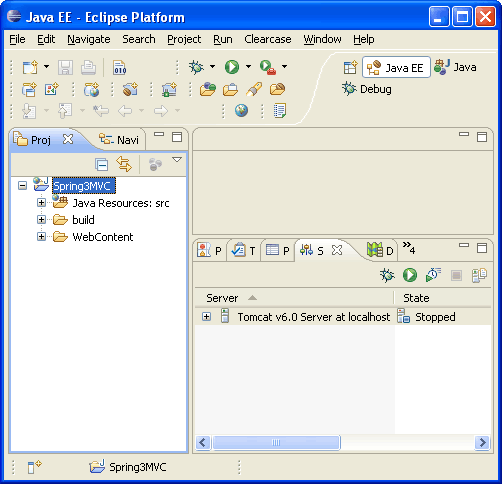Open the Run dropdown arrow beside green play
Image resolution: width=502 pixels, height=484 pixels.
coord(248,67)
